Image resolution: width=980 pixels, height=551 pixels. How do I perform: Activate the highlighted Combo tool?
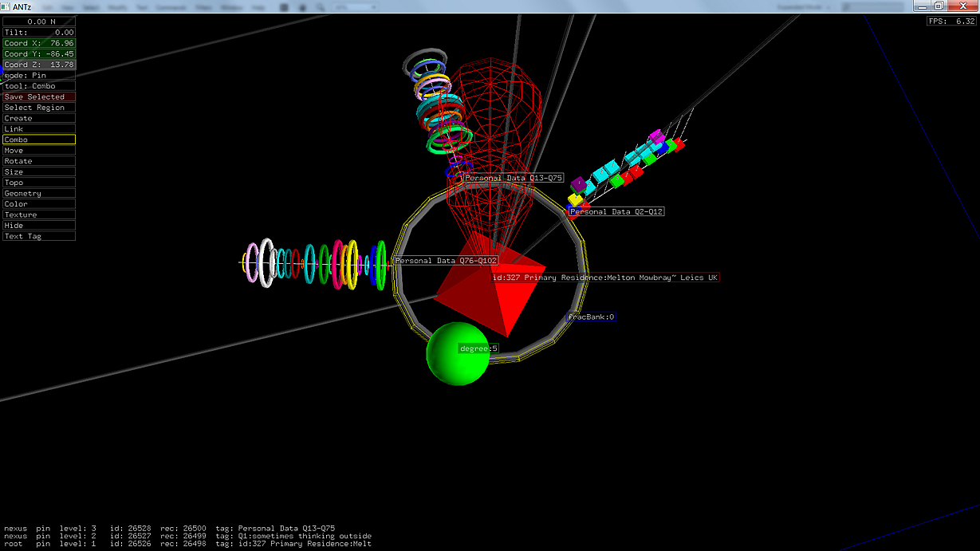(x=39, y=140)
